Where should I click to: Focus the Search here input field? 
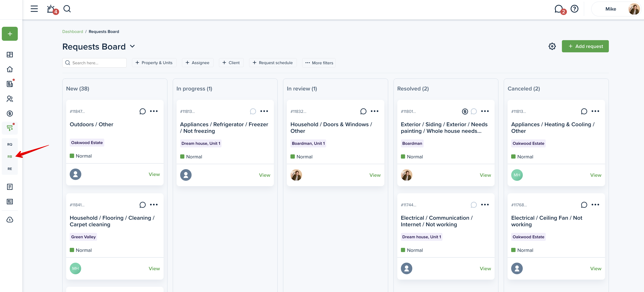(x=97, y=63)
